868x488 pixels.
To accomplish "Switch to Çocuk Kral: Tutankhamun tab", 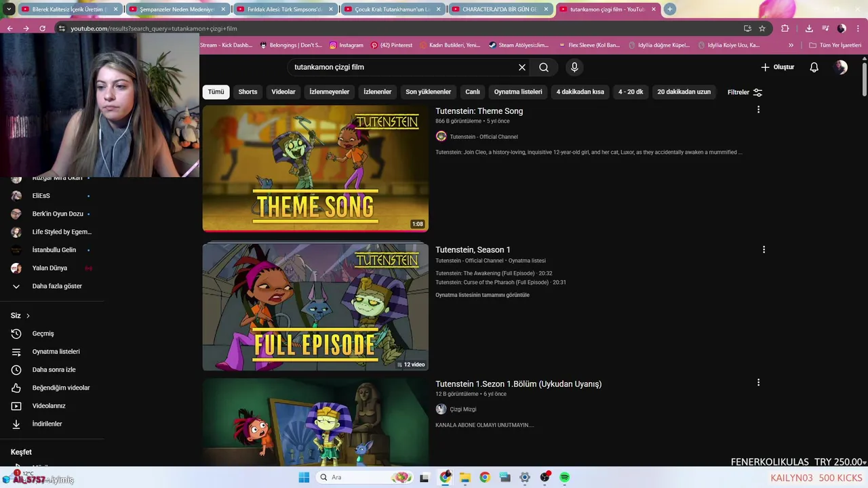I will point(391,9).
